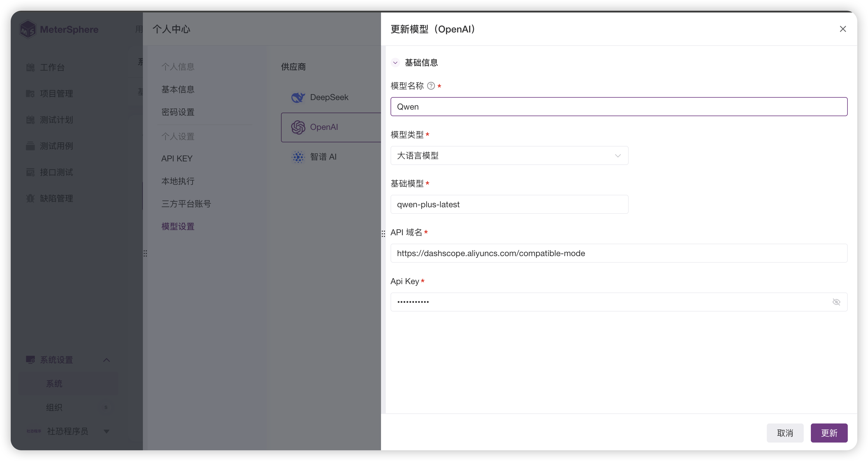
Task: Close the 更新模型 drawer
Action: coord(843,29)
